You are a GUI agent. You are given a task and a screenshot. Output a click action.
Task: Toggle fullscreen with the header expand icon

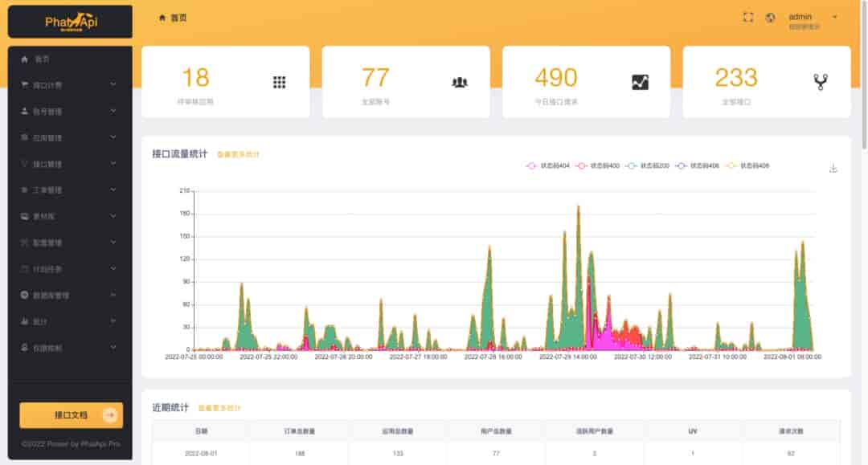tap(748, 17)
